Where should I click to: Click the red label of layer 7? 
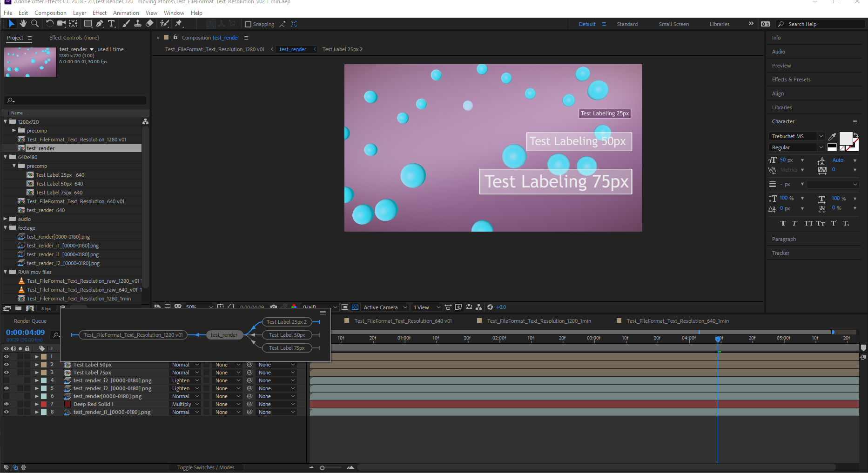[44, 404]
